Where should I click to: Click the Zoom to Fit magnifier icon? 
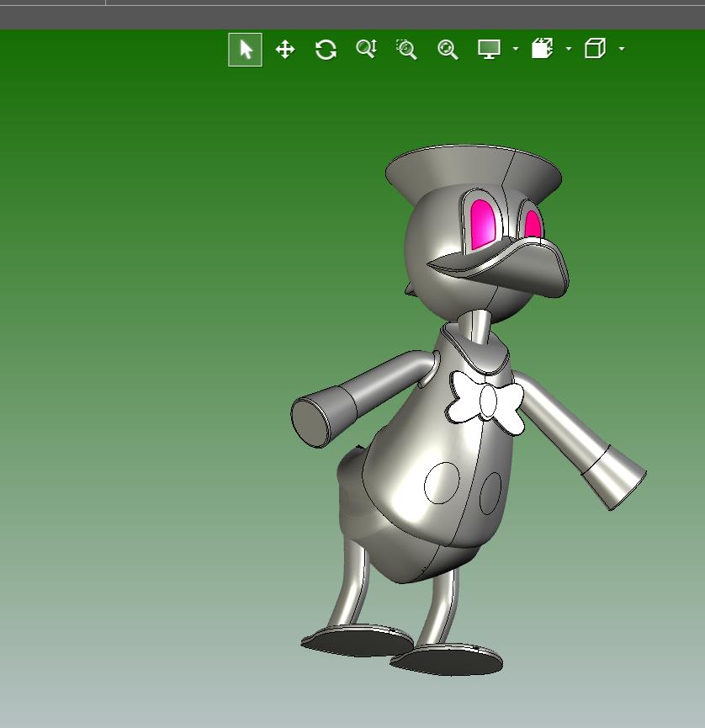click(448, 49)
